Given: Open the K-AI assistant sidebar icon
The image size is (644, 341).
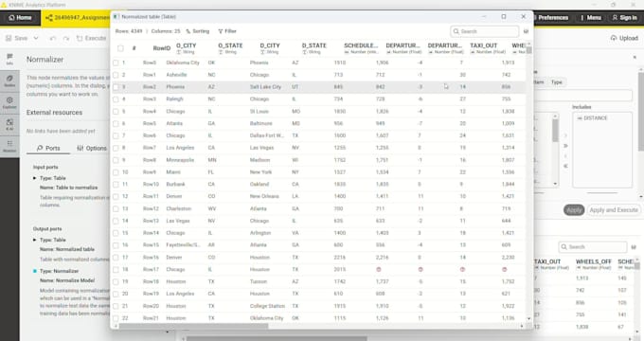Looking at the screenshot, I should click(9, 124).
